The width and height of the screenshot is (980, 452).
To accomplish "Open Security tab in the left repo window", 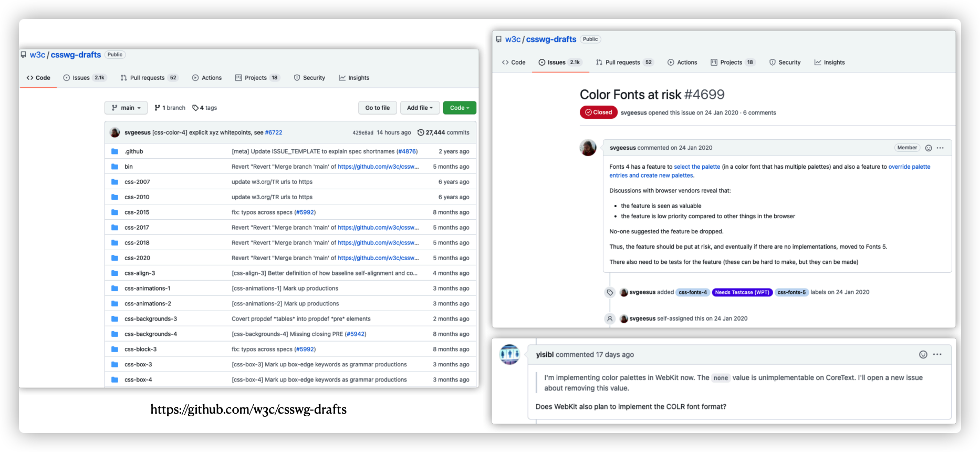I will (309, 78).
